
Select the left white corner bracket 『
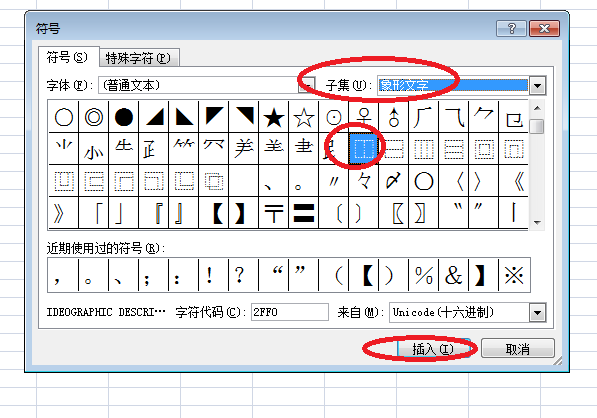click(154, 213)
